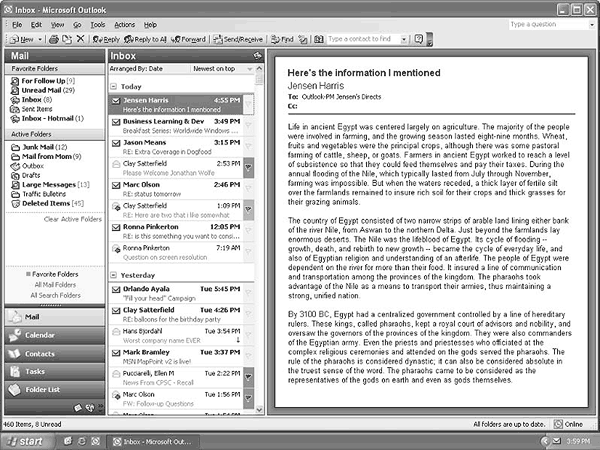This screenshot has width=600, height=450.
Task: Select the Inbox - Hotmail folder
Action: 47,119
